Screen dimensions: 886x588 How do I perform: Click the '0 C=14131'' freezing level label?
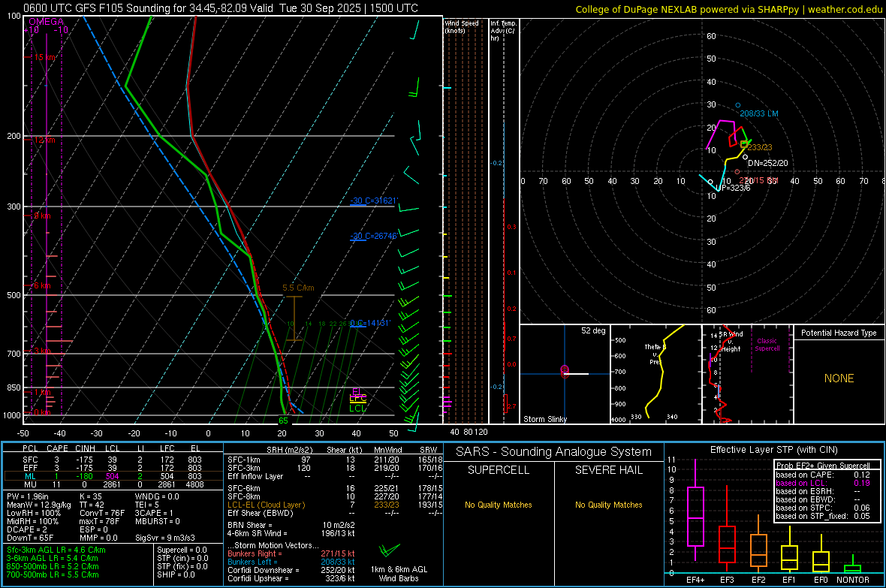point(370,323)
